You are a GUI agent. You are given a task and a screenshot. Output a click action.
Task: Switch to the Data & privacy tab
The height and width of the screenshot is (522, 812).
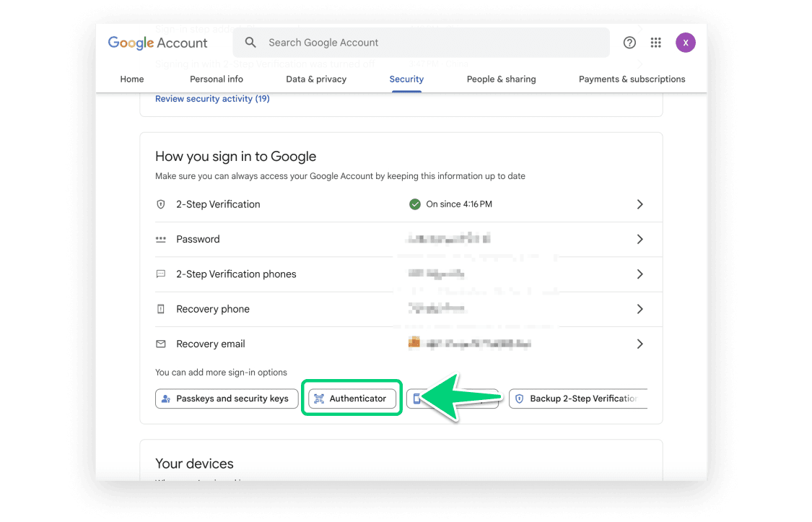[x=316, y=79]
